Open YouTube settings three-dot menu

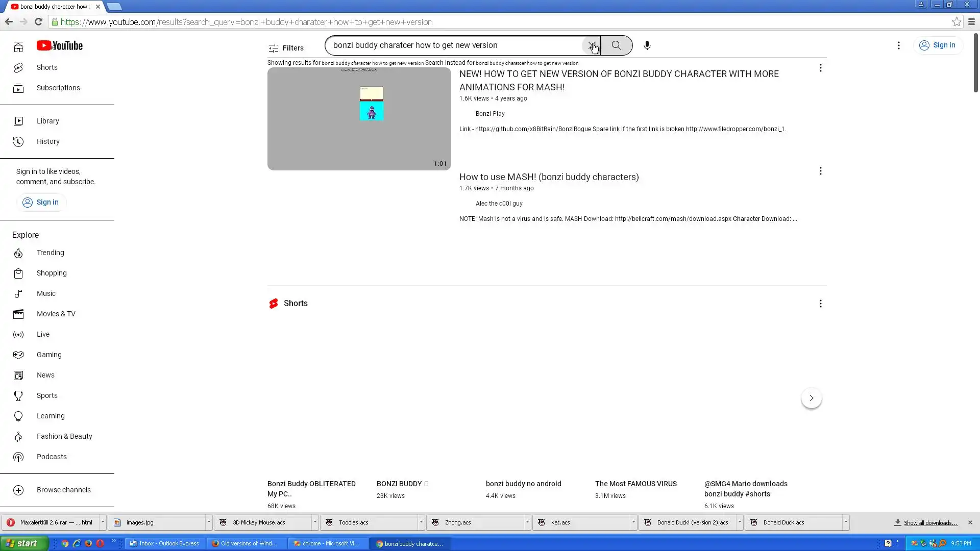point(898,45)
